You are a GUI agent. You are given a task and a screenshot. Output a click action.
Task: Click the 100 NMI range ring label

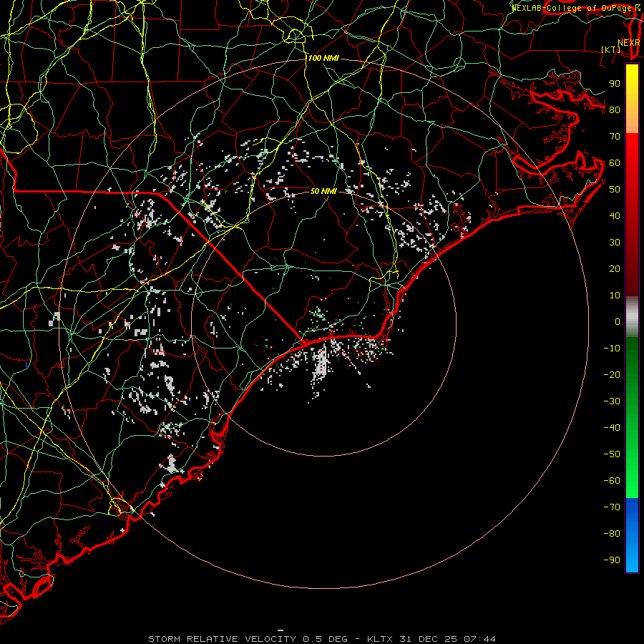tap(323, 59)
